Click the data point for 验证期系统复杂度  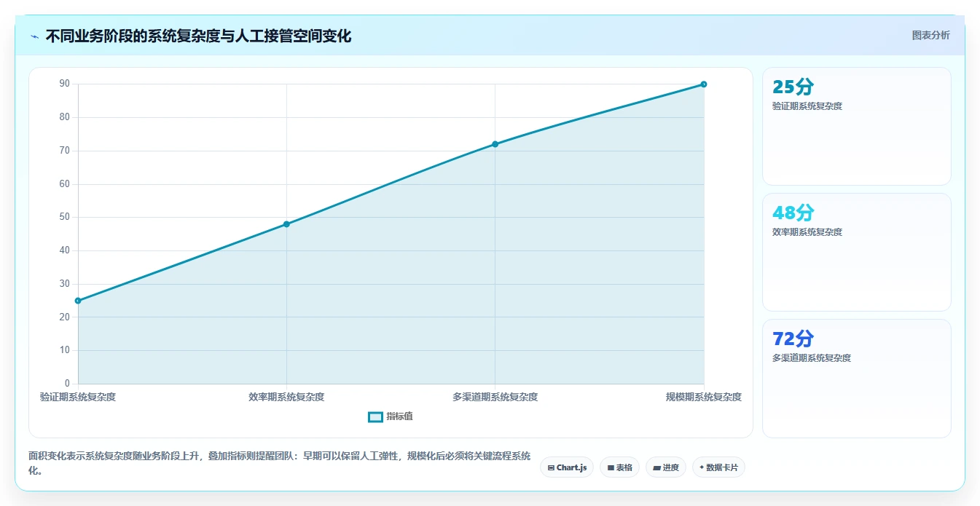pyautogui.click(x=78, y=301)
